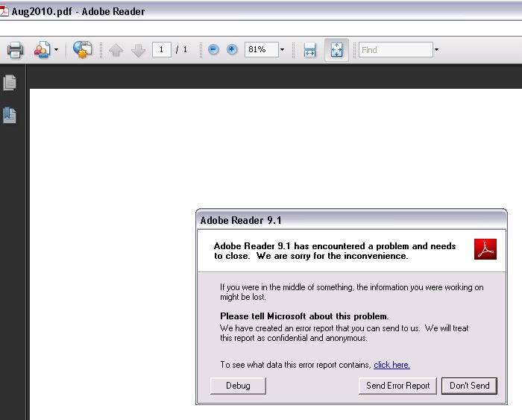Click Send Error Report button
This screenshot has width=522, height=420.
pyautogui.click(x=397, y=386)
